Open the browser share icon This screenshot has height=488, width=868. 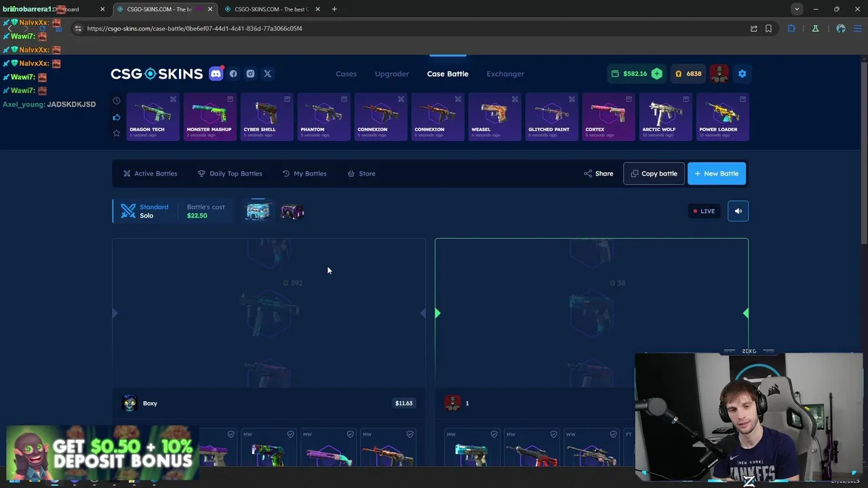click(x=753, y=28)
